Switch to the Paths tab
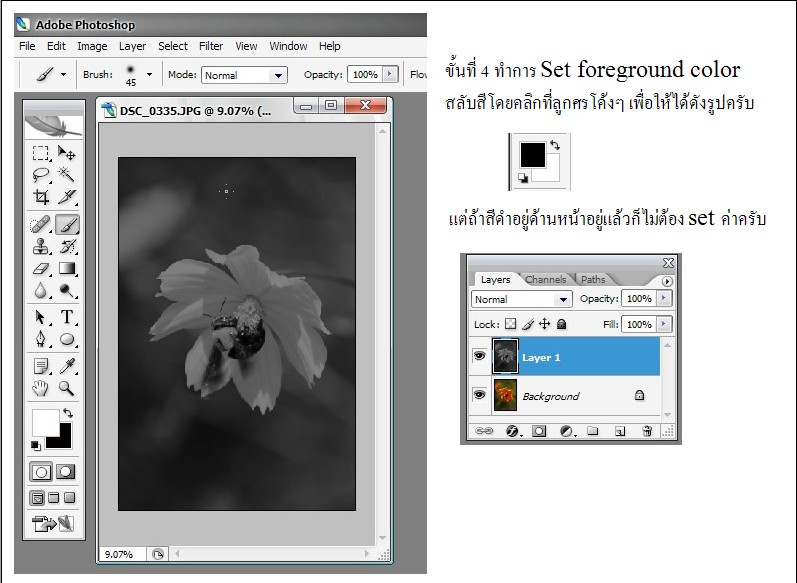 coord(593,280)
